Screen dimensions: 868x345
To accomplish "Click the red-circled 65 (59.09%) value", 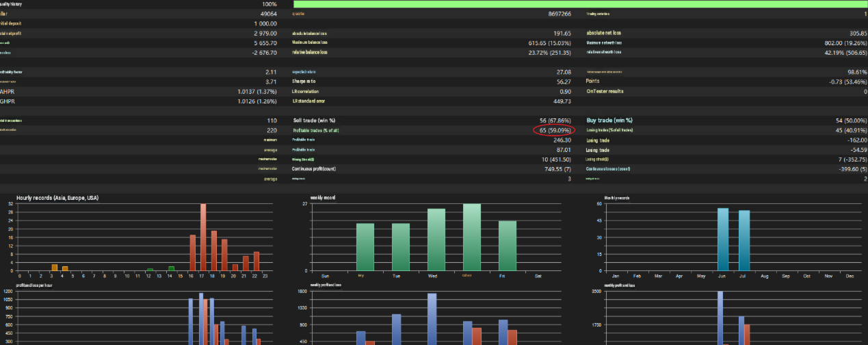I will pyautogui.click(x=554, y=130).
